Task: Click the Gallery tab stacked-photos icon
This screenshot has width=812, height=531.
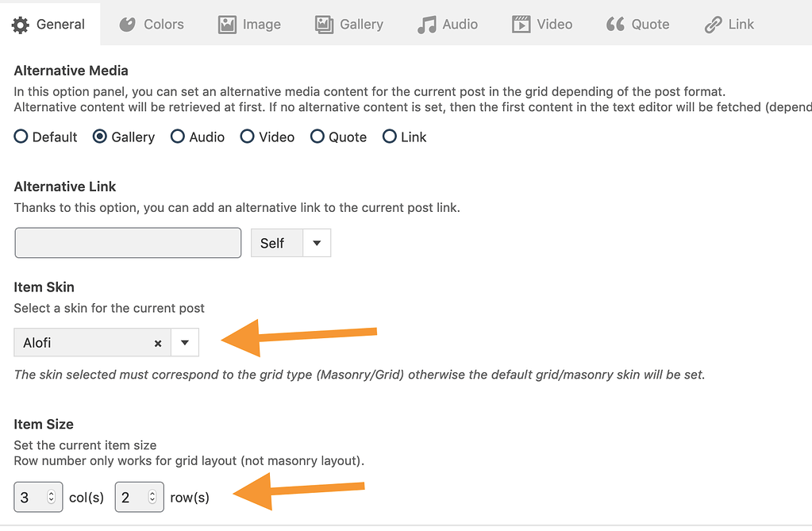Action: [325, 24]
